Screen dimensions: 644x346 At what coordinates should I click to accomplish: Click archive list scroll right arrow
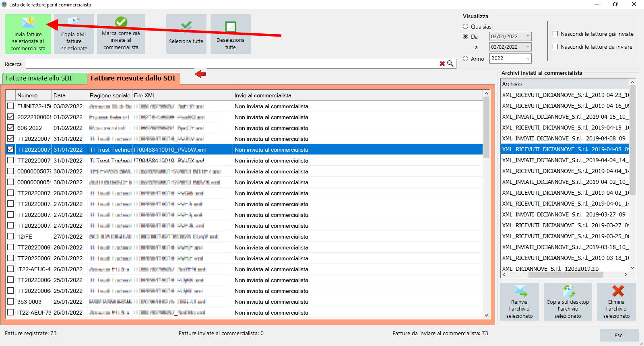[625, 275]
